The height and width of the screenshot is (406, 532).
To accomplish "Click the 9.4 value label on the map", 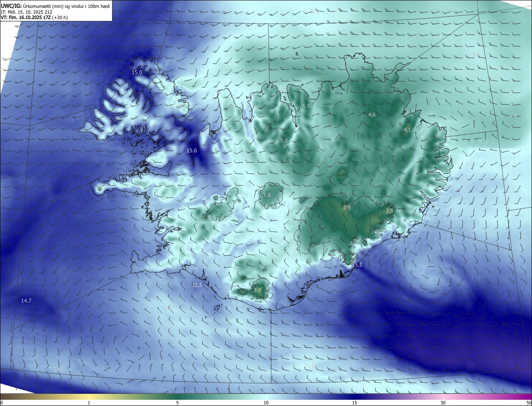I will click(476, 55).
